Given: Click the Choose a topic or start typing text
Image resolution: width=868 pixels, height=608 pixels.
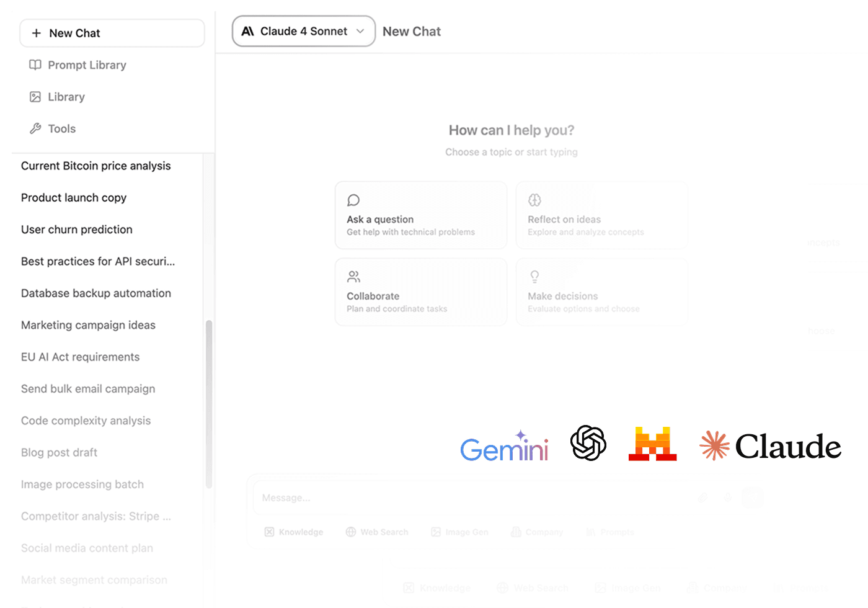Looking at the screenshot, I should pos(511,152).
